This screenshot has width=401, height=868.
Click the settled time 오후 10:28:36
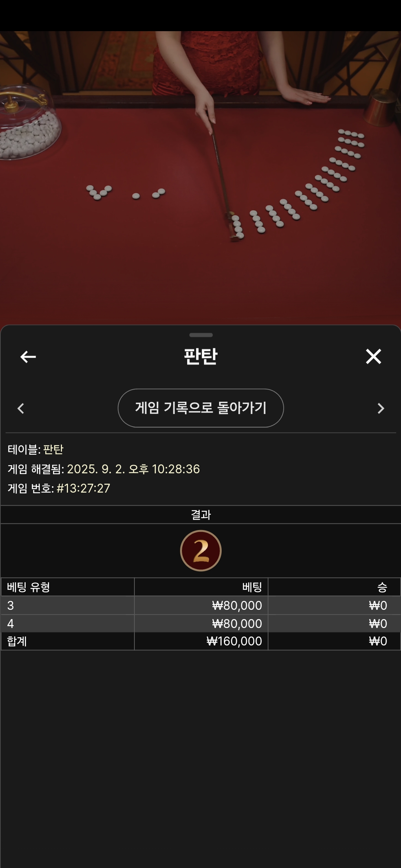click(x=164, y=469)
